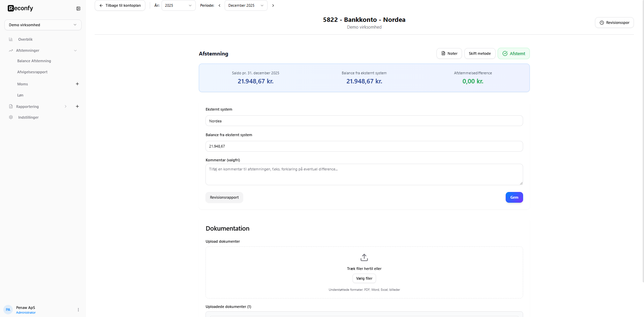Image resolution: width=644 pixels, height=317 pixels.
Task: Click the Overblik bar chart icon
Action: point(11,39)
